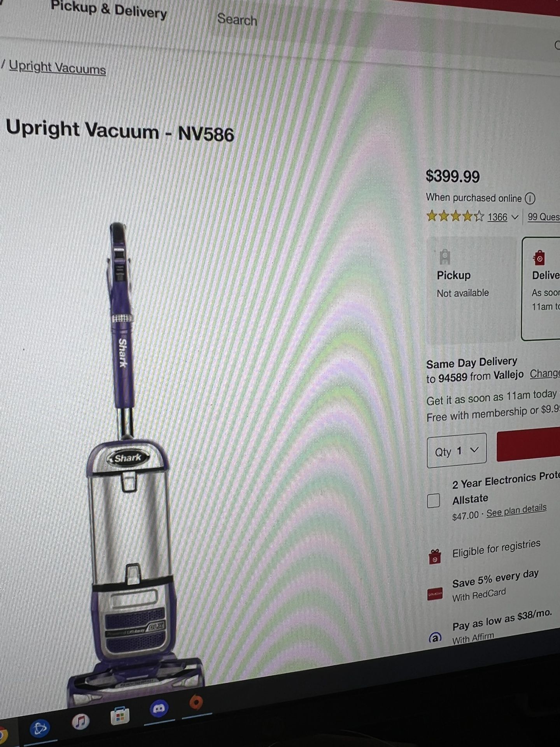Image resolution: width=560 pixels, height=747 pixels.
Task: Open See plan details link
Action: pyautogui.click(x=516, y=510)
